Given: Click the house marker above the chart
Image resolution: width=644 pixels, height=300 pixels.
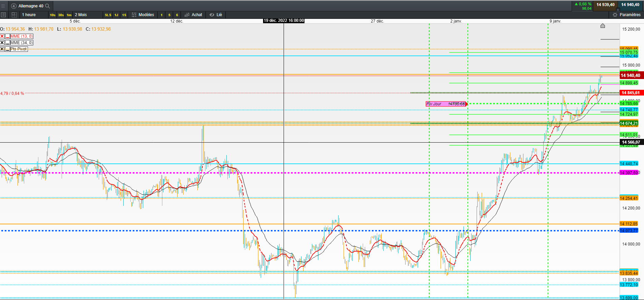Looking at the screenshot, I should (603, 26).
